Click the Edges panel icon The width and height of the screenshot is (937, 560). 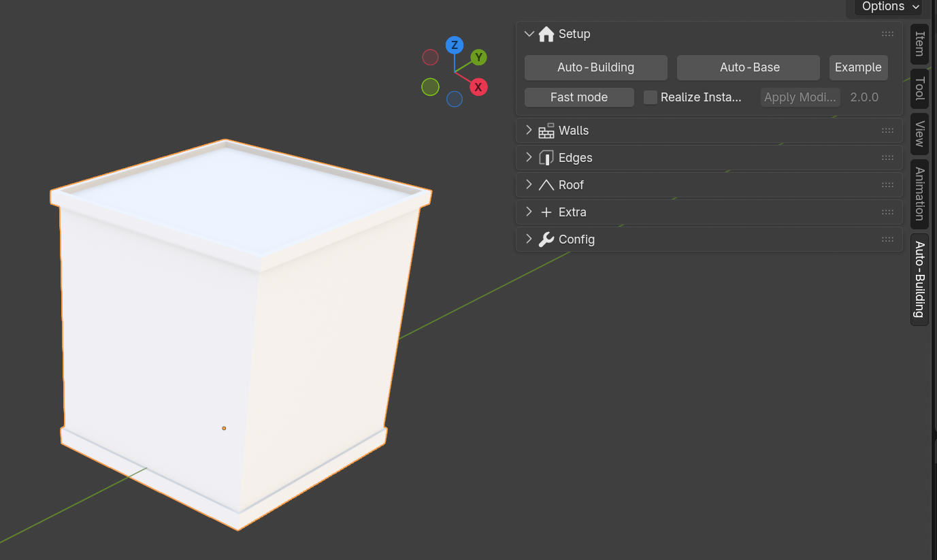click(546, 158)
